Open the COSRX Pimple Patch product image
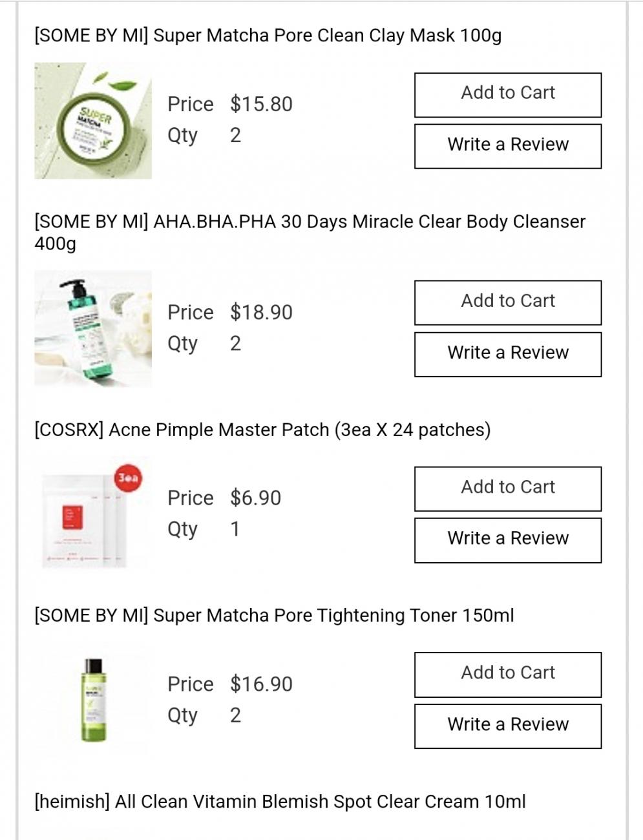The image size is (643, 840). click(x=93, y=514)
